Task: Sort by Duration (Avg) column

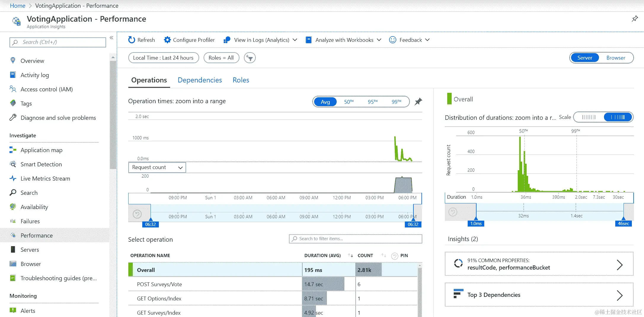Action: point(351,255)
